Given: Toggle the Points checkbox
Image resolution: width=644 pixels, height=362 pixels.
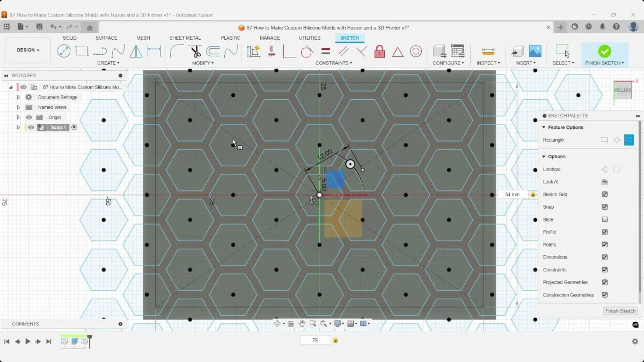Looking at the screenshot, I should pyautogui.click(x=605, y=245).
